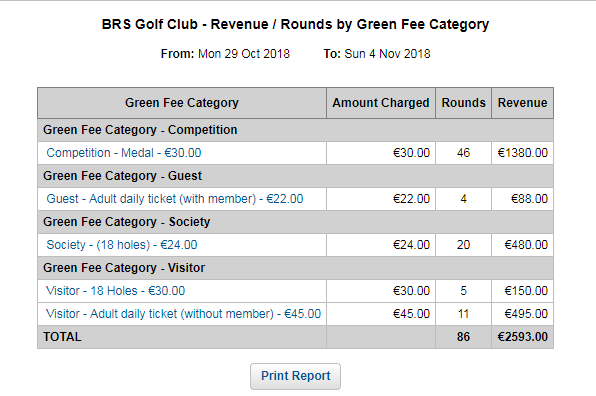Click the Green Fee Category - Society group row
The height and width of the screenshot is (396, 596).
(x=295, y=222)
